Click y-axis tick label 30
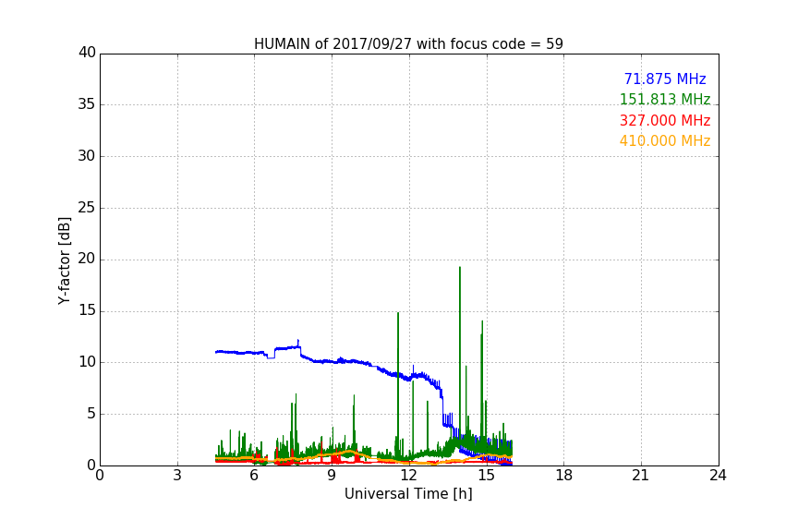This screenshot has width=798, height=532. [87, 156]
